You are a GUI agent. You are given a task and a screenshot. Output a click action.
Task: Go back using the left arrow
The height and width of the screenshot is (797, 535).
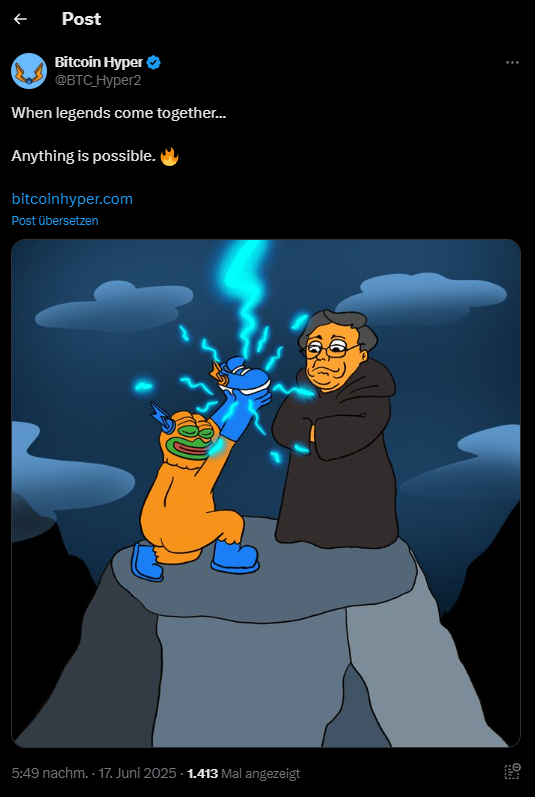[20, 19]
